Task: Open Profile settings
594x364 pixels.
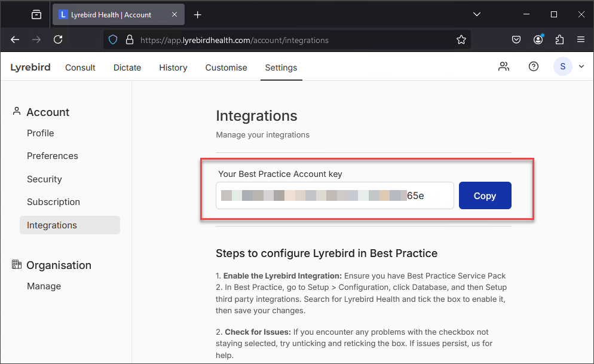Action: coord(41,133)
